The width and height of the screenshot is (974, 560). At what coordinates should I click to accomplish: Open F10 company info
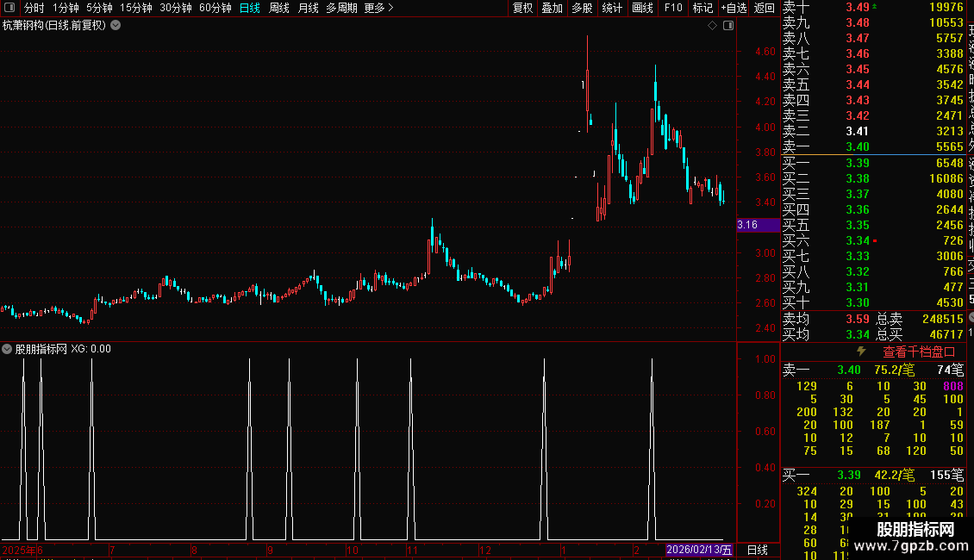click(x=673, y=8)
